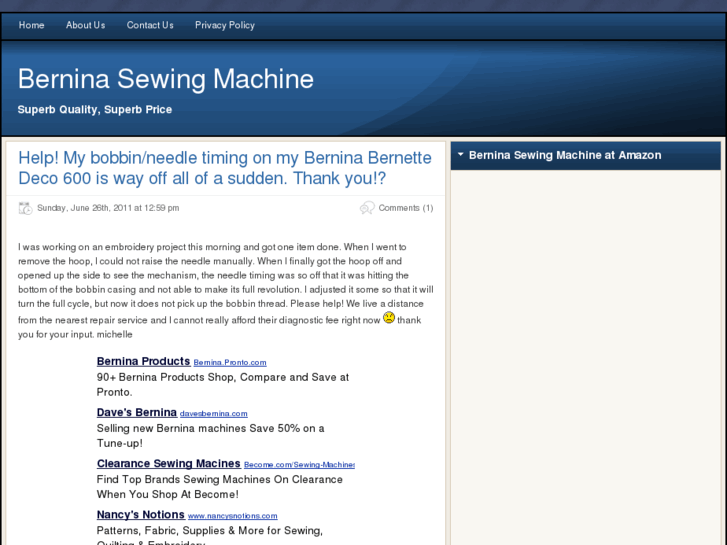Visit the Bernina.Pronto.com ad URL
Viewport: 727px width, 545px height.
(x=230, y=363)
